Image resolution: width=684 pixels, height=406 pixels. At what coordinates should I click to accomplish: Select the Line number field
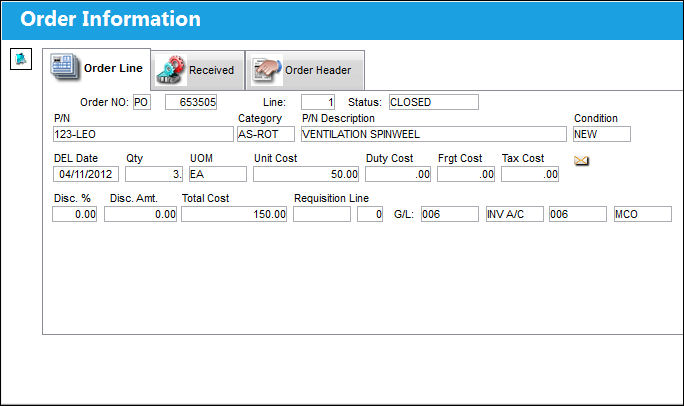[318, 102]
